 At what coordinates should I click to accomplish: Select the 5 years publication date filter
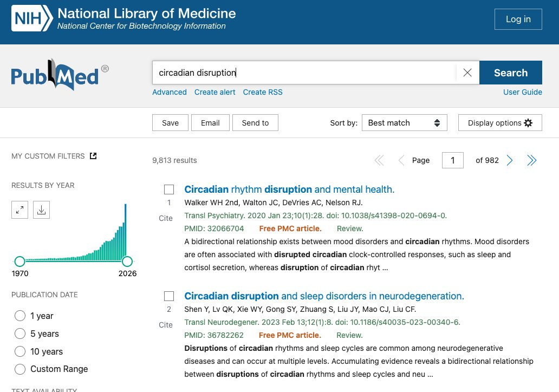[x=20, y=334]
